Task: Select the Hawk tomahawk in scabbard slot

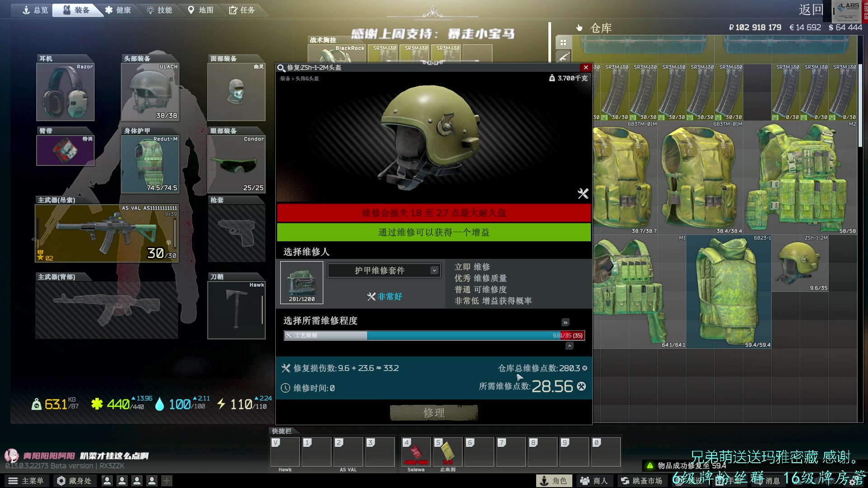Action: pos(236,310)
